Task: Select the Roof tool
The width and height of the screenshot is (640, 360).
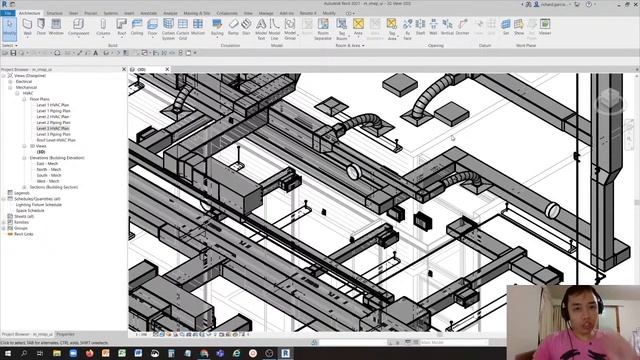Action: 122,27
